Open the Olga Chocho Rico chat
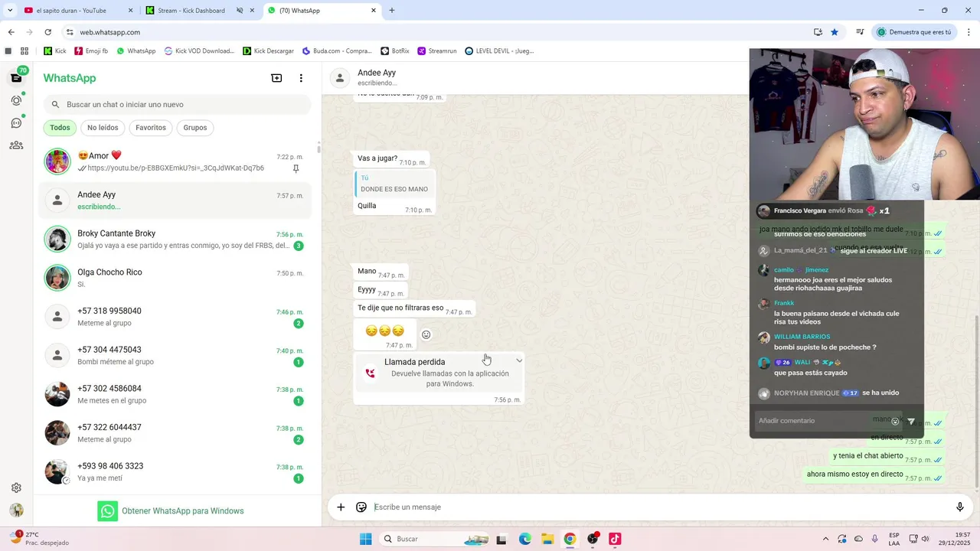The image size is (980, 551). 177,278
